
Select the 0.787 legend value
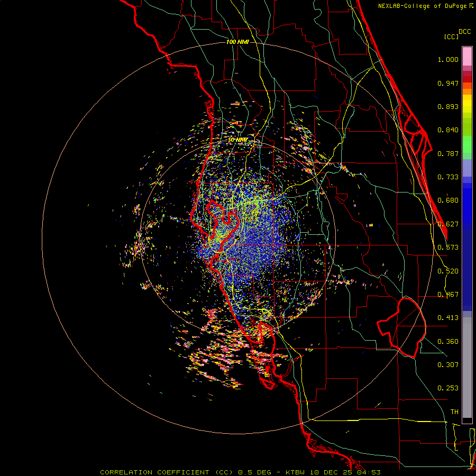(448, 153)
